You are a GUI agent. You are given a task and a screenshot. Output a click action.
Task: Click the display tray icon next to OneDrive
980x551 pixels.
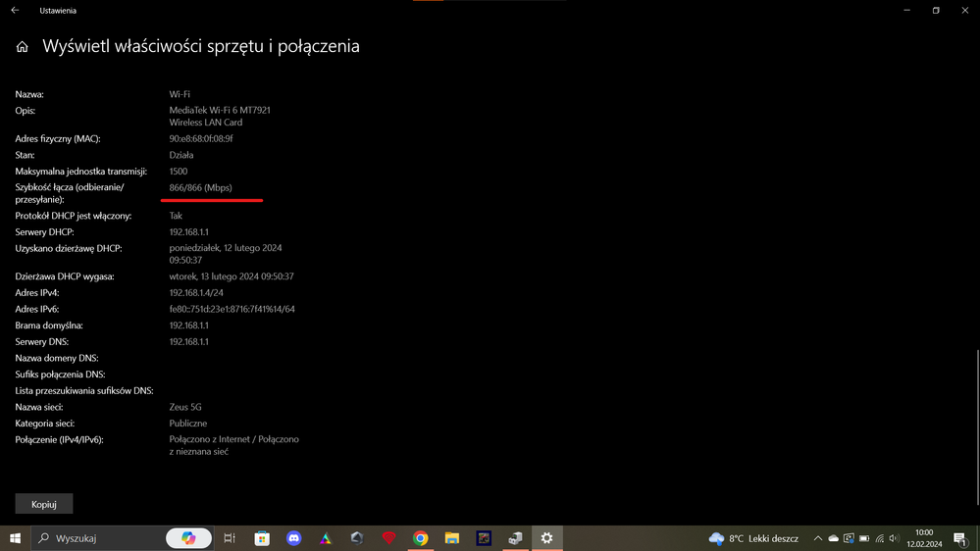pos(849,538)
